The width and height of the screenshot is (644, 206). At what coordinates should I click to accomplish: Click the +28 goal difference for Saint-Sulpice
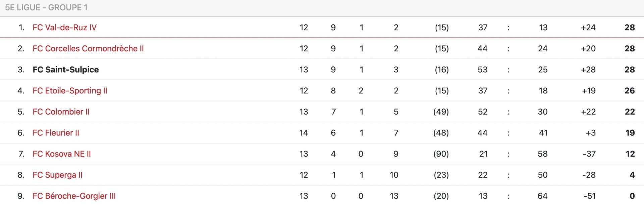tap(588, 70)
